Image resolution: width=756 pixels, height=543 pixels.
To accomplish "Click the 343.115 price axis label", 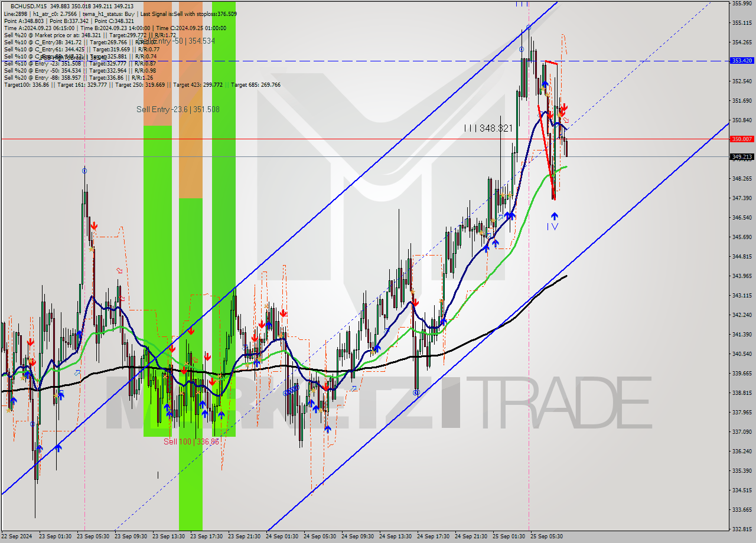I will [742, 296].
